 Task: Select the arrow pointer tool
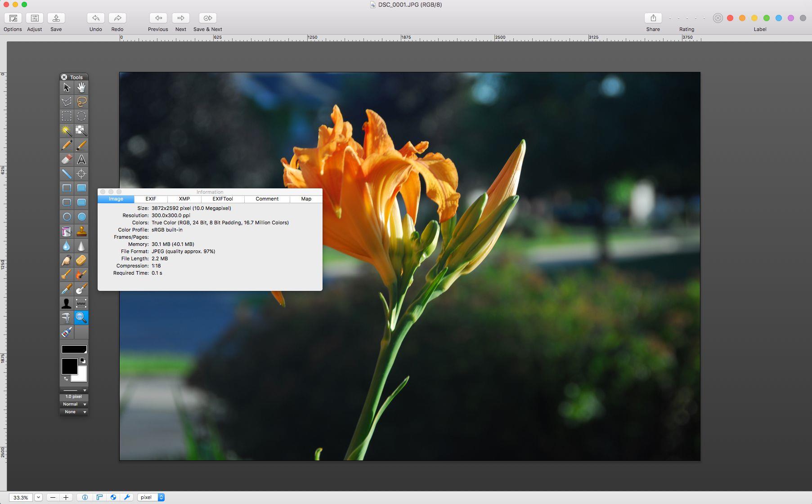click(67, 87)
